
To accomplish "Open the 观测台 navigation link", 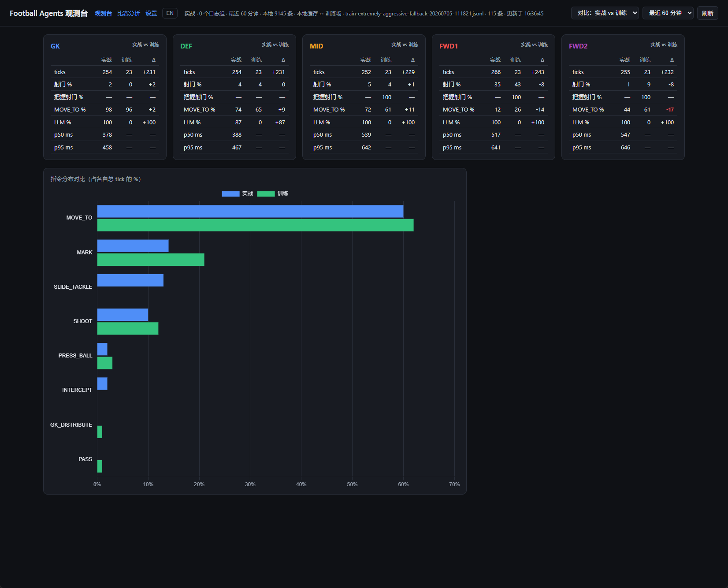I will (x=103, y=13).
